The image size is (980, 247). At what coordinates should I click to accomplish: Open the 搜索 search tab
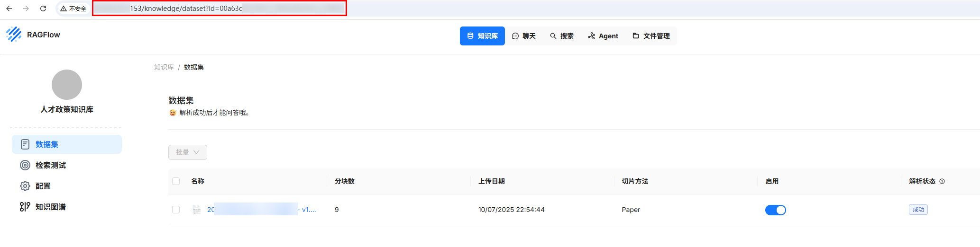click(562, 36)
